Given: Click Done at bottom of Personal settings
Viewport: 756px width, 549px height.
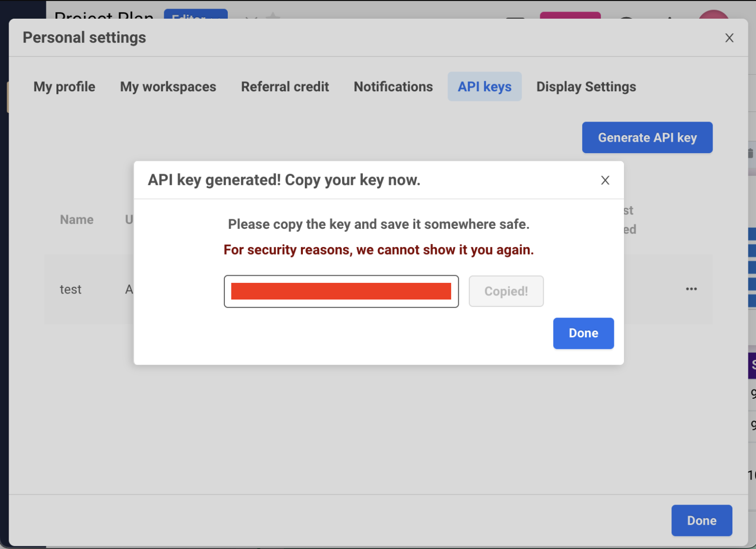Looking at the screenshot, I should click(702, 520).
